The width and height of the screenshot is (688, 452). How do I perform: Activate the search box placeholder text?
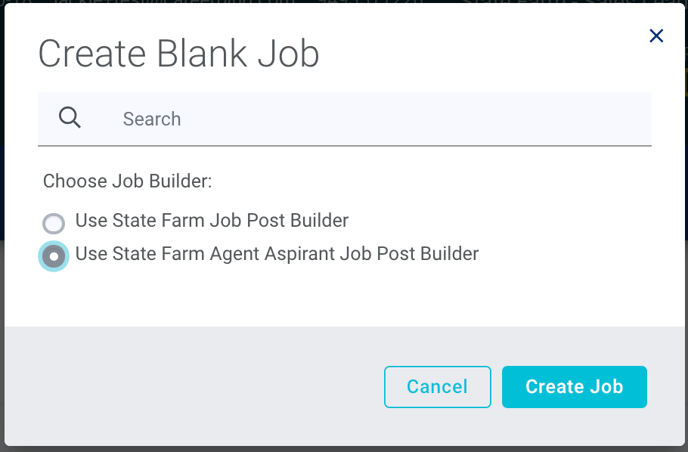(x=152, y=119)
